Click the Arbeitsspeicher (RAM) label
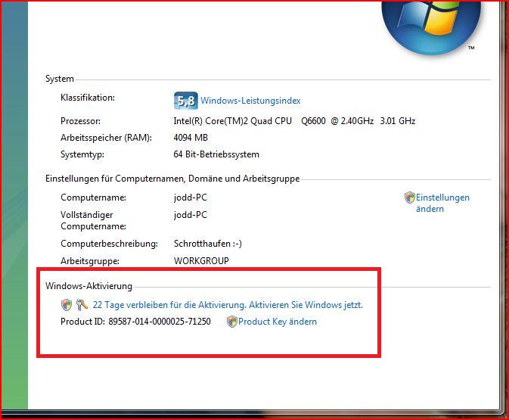This screenshot has height=420, width=509. [x=106, y=138]
